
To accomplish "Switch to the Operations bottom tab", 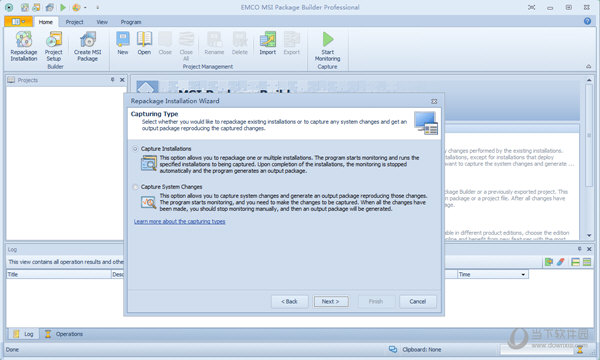I will coord(64,334).
